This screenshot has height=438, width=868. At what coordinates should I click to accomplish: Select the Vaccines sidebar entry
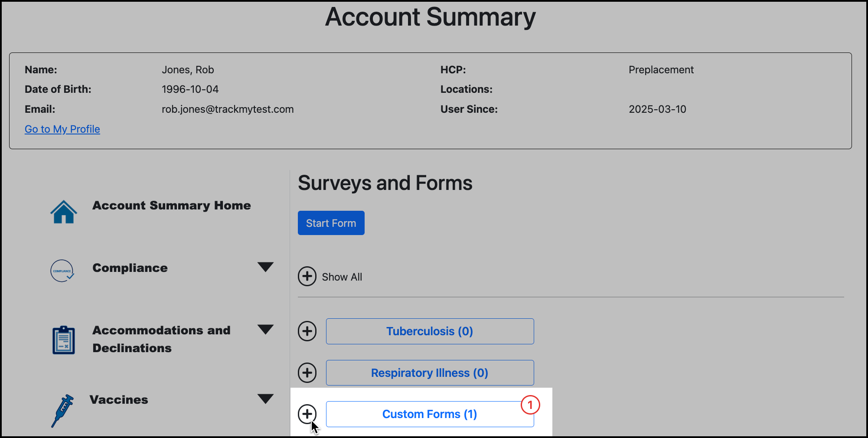(x=118, y=399)
